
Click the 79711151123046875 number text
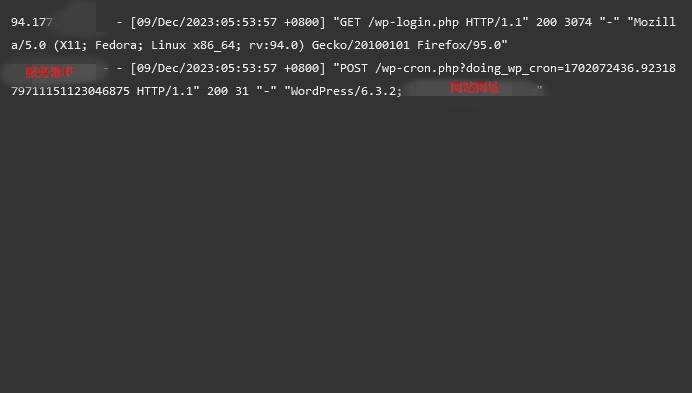(x=70, y=91)
